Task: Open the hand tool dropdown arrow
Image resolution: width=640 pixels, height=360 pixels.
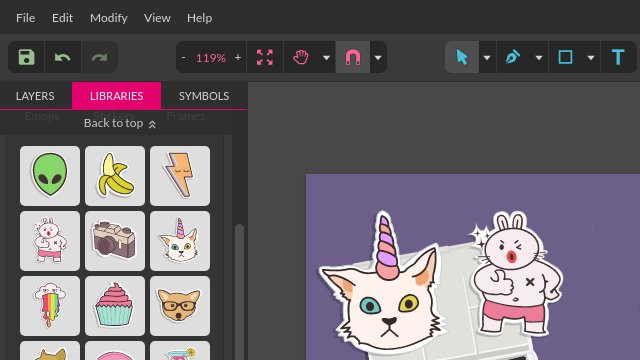Action: coord(326,58)
